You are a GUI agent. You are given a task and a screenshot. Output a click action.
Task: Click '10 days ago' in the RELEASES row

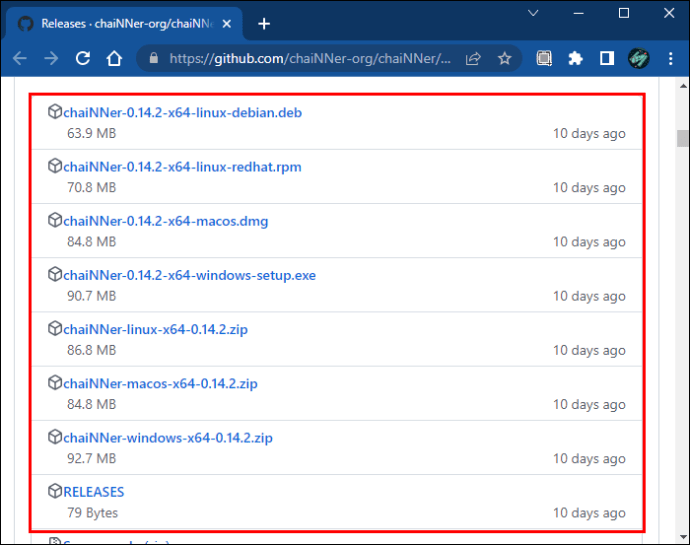pos(589,512)
